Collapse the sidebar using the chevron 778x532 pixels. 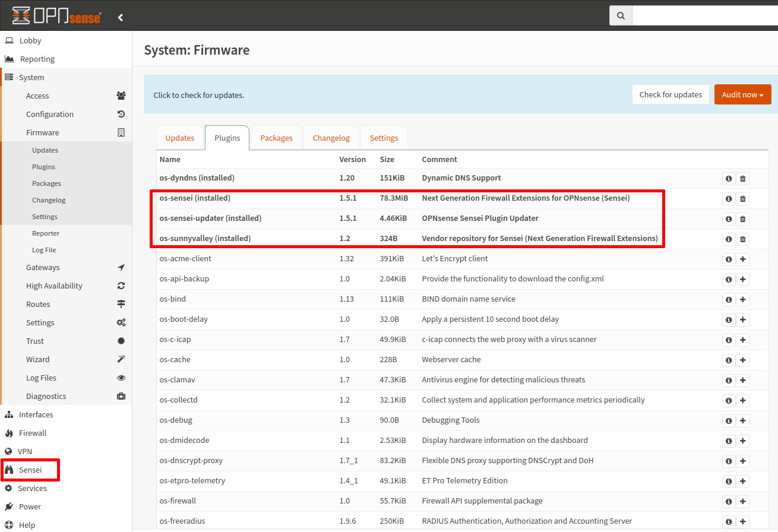[121, 17]
